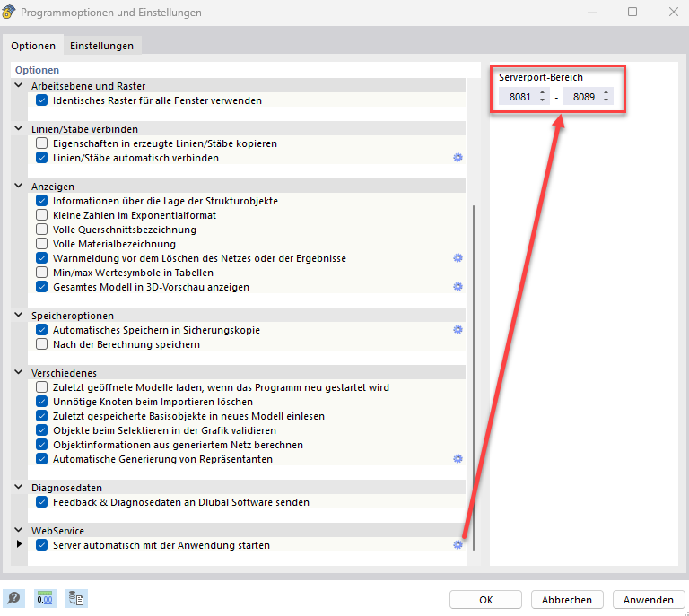Toggle Linien/Stäbe automatisch verbinden checkbox
The image size is (689, 616).
[42, 158]
